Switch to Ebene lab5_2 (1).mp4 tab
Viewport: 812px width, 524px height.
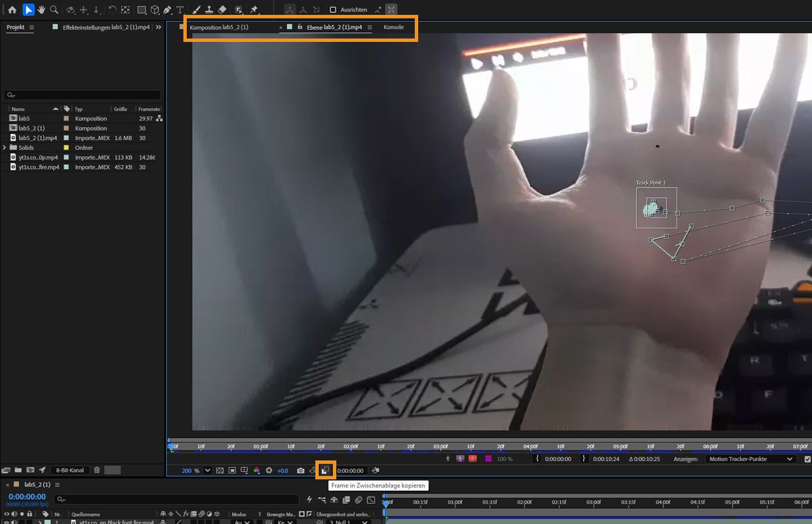coord(334,27)
